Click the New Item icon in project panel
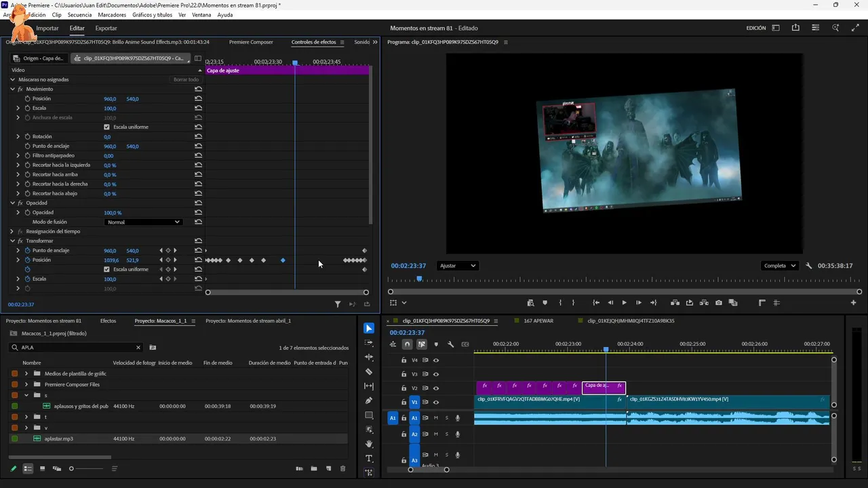The height and width of the screenshot is (488, 868). (x=328, y=468)
